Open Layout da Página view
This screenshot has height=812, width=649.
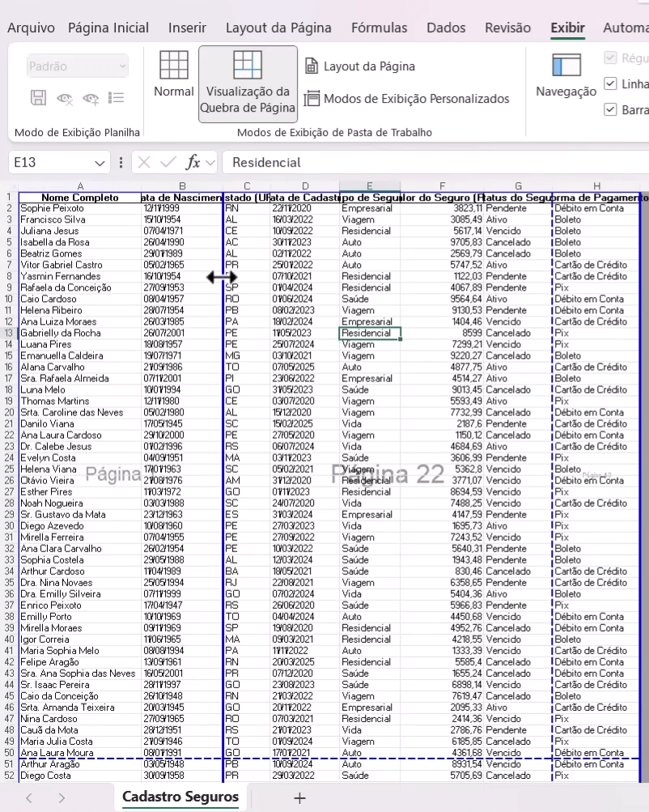pyautogui.click(x=360, y=66)
